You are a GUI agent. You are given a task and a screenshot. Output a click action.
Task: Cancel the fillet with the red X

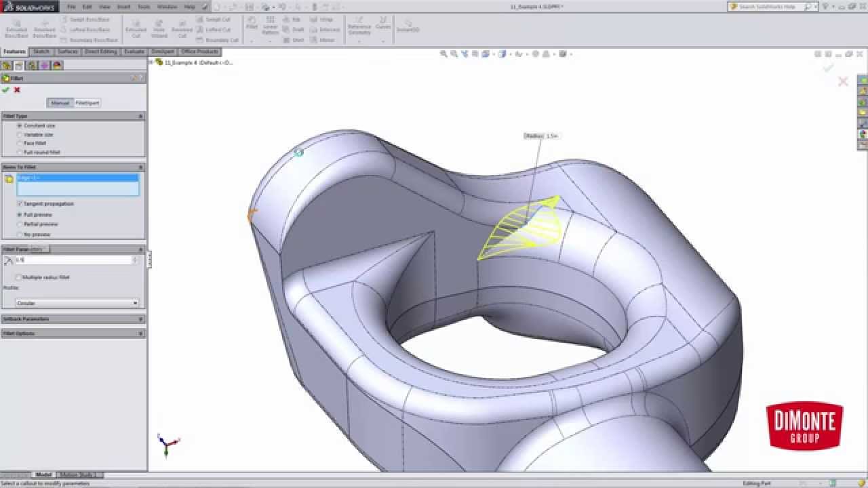click(x=17, y=89)
